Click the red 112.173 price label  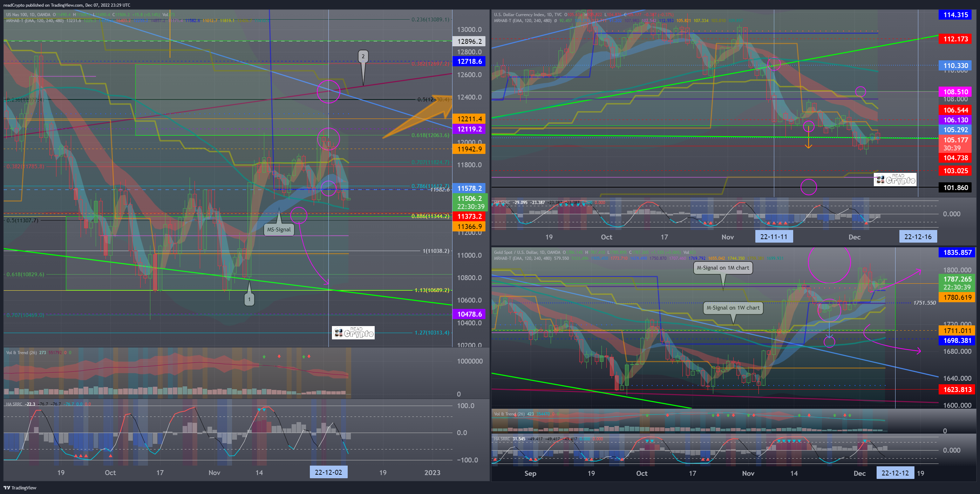[955, 39]
